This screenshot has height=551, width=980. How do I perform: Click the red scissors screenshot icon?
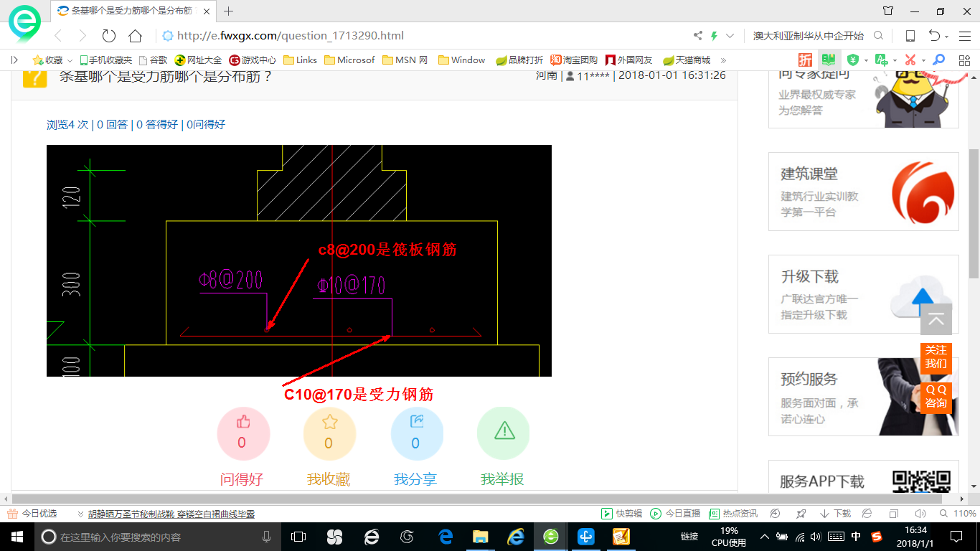pyautogui.click(x=910, y=60)
